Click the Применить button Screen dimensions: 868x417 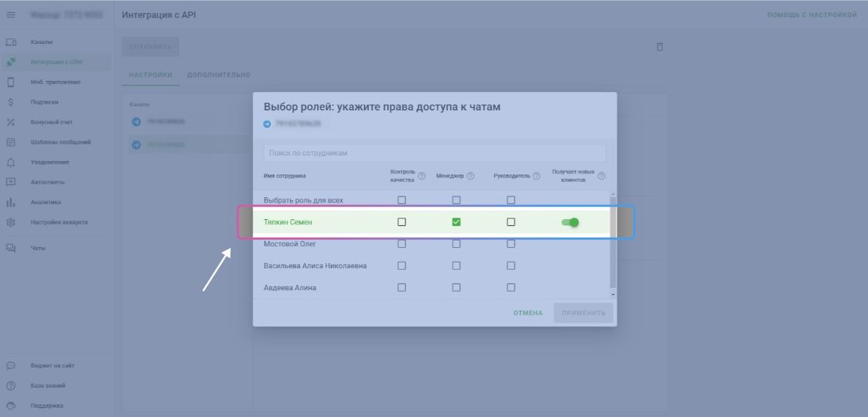pos(583,313)
